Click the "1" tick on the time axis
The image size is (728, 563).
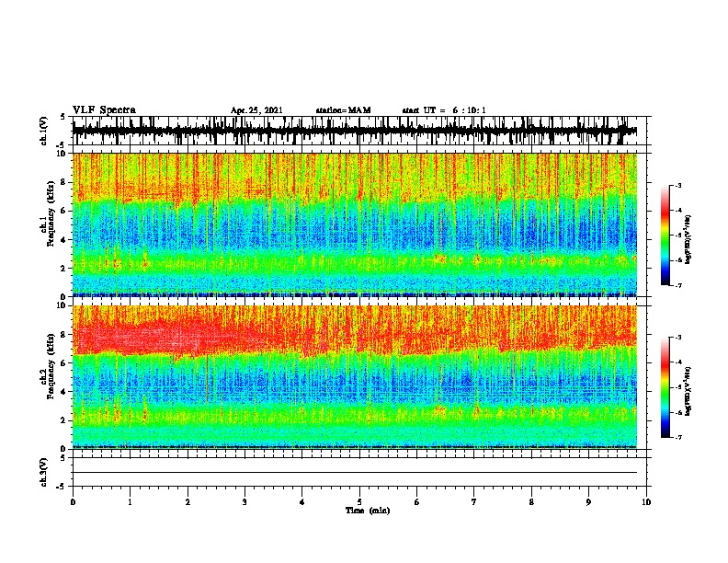click(x=130, y=502)
